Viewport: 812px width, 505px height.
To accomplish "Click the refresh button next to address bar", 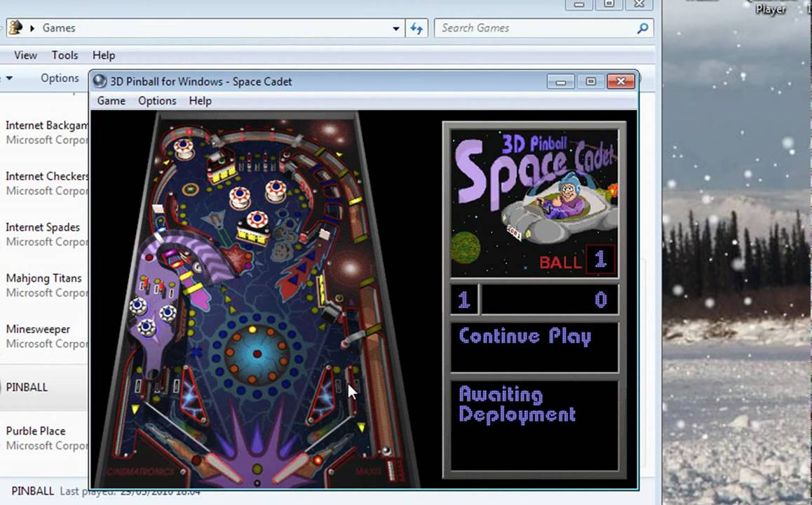I will coord(417,28).
